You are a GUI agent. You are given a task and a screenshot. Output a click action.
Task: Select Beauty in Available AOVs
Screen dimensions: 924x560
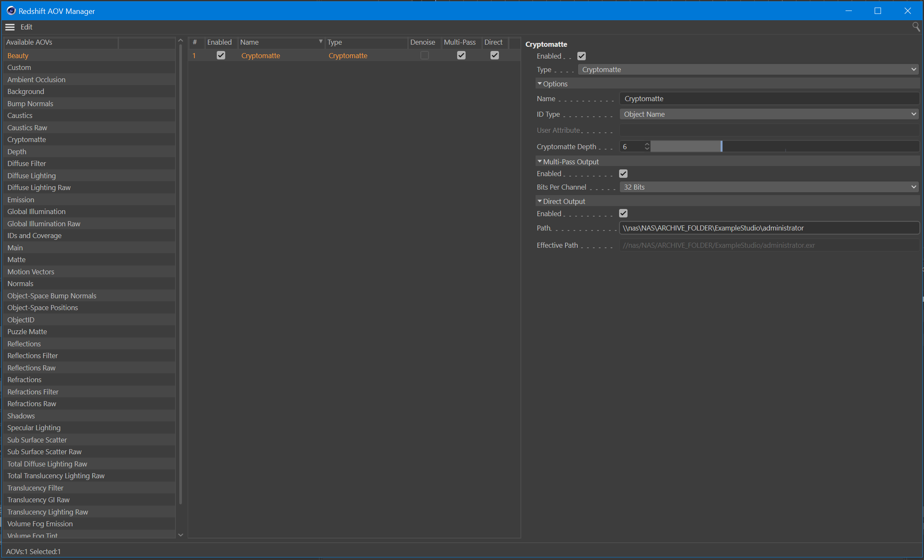[89, 56]
